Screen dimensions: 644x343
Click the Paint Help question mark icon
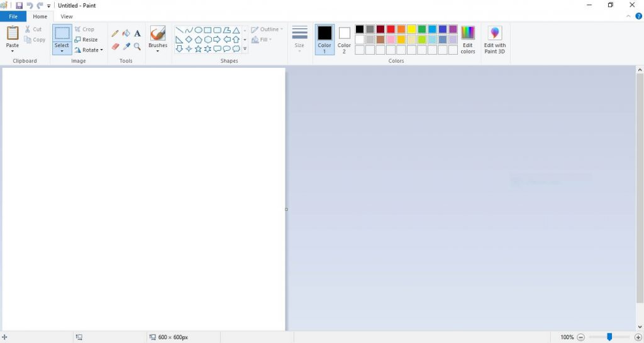point(638,16)
